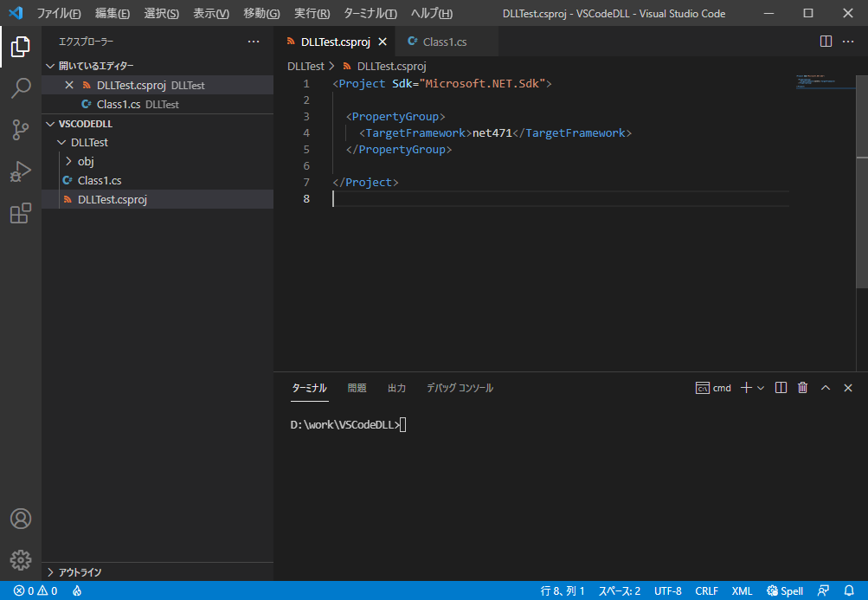Open Explorer panel more actions ellipsis
Screen dimensions: 868x600
[254, 42]
